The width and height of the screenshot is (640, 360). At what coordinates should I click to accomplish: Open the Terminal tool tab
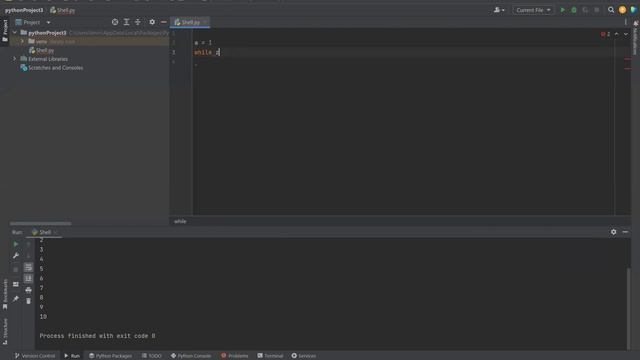coord(270,356)
